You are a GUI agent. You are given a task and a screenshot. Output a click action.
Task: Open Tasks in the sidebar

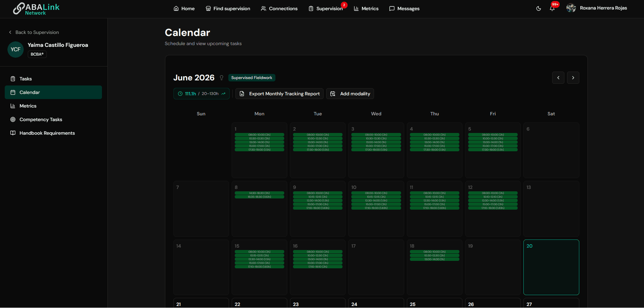tap(53, 79)
